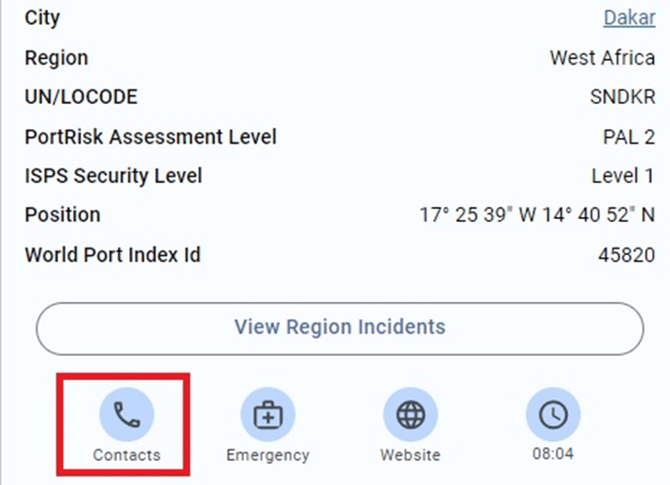Click the PortRisk Assessment Level label
This screenshot has width=670, height=485.
point(150,136)
